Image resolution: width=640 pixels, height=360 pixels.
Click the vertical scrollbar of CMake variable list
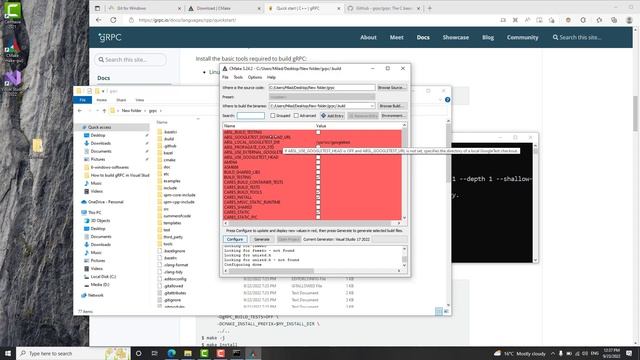(x=404, y=171)
